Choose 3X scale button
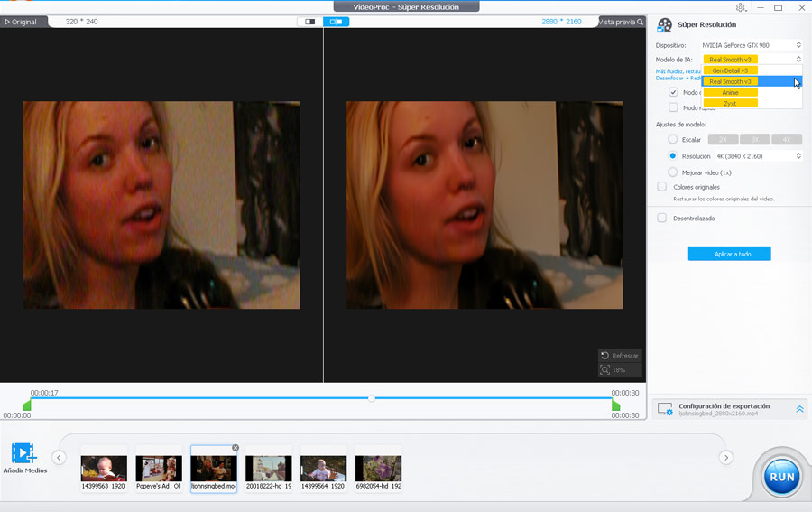The image size is (812, 512). (x=755, y=139)
